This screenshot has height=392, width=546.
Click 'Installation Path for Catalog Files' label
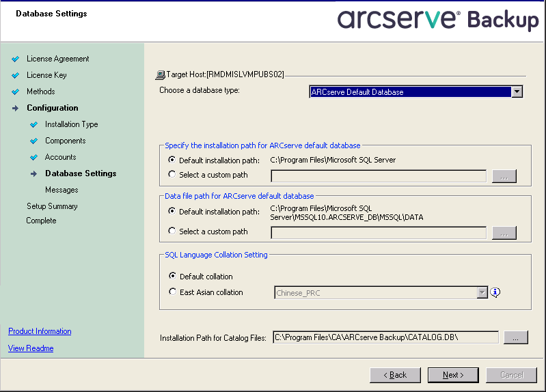pyautogui.click(x=213, y=337)
